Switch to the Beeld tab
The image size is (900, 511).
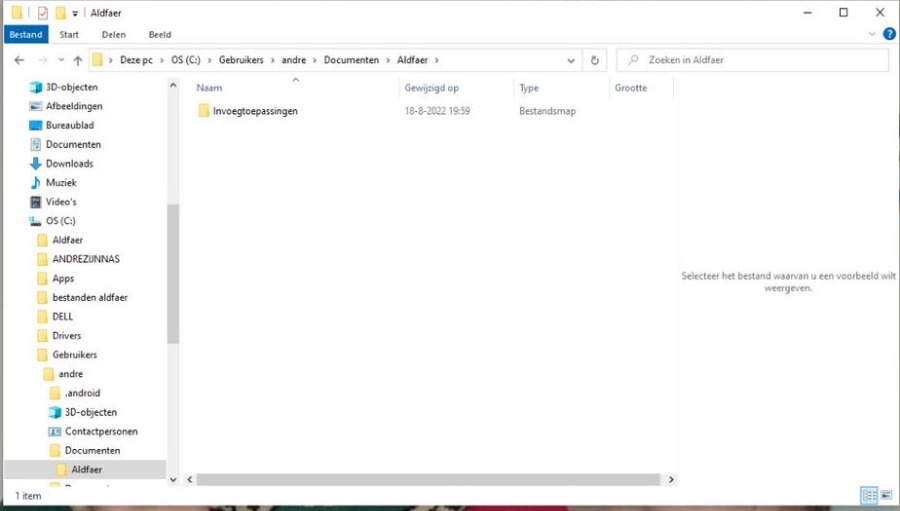[159, 34]
